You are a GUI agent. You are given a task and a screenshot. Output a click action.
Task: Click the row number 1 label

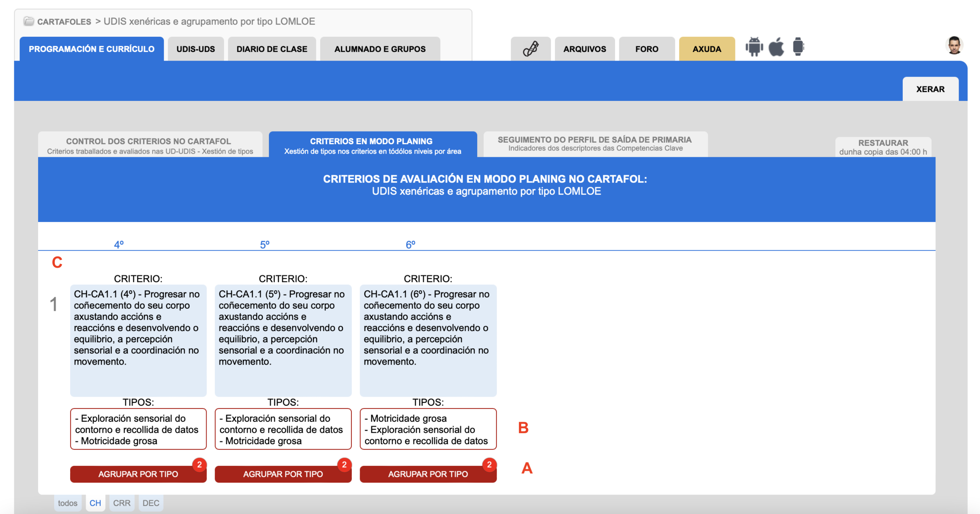point(54,304)
